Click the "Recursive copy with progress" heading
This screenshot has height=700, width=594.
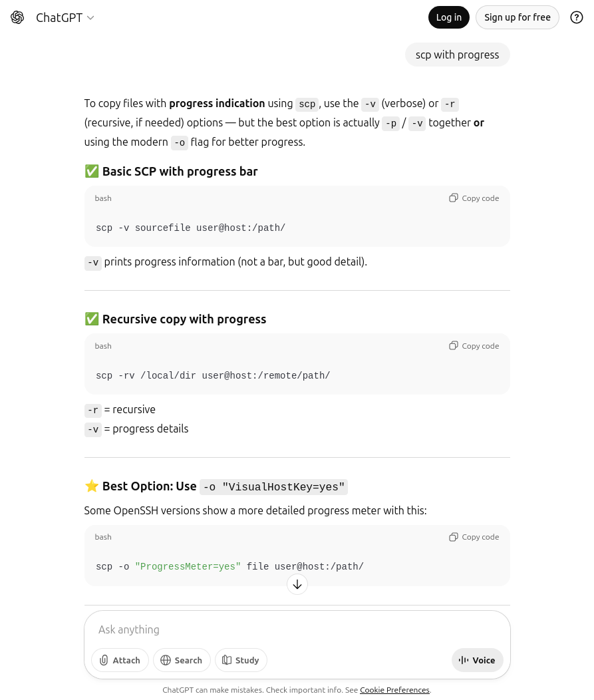click(184, 319)
